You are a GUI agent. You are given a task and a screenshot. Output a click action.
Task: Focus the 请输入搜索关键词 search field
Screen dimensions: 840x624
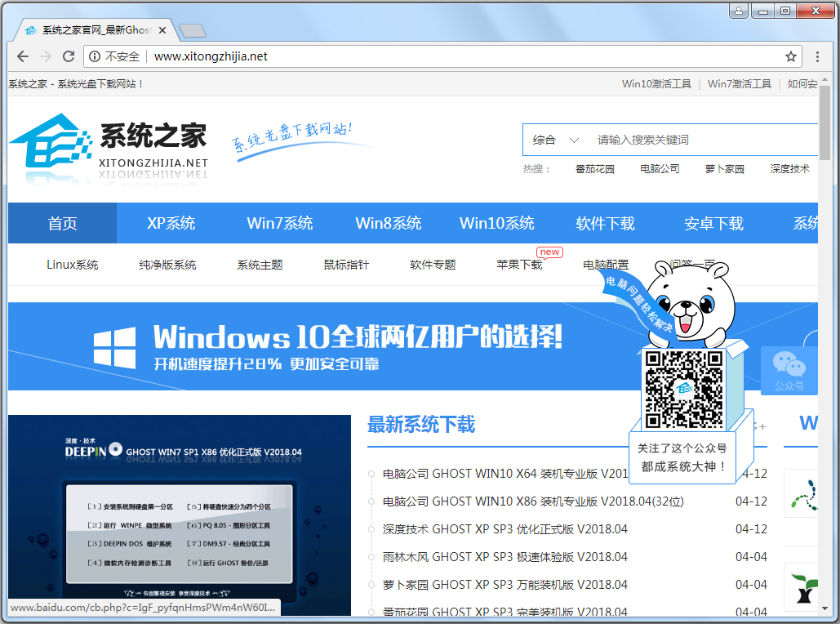click(x=704, y=140)
